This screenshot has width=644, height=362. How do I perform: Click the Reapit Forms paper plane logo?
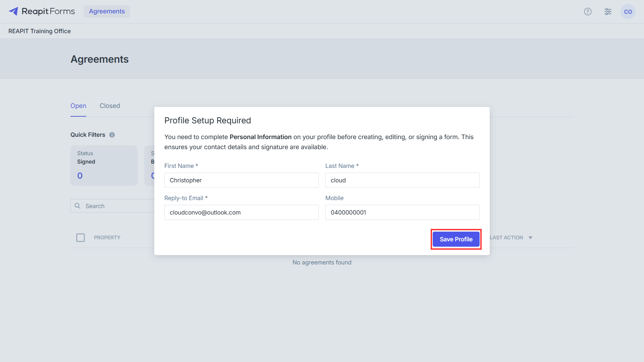coord(13,11)
